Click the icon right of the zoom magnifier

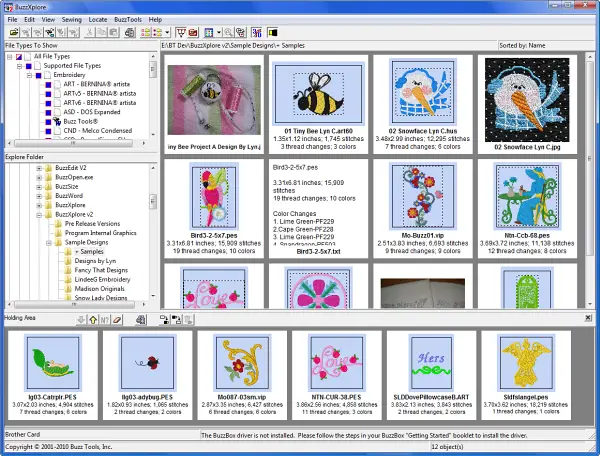click(241, 33)
